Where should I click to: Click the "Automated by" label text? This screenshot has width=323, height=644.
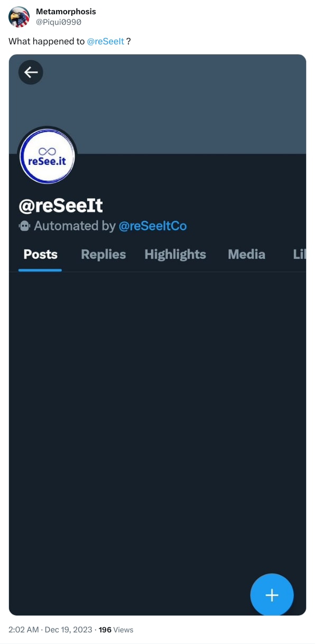[x=75, y=226]
